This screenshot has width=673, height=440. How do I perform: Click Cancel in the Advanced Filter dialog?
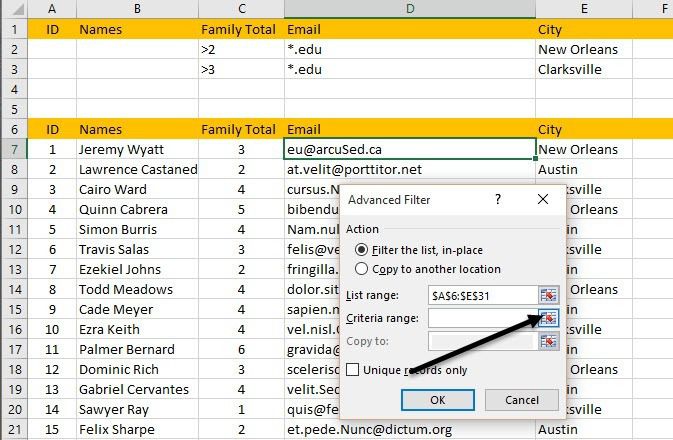(x=521, y=400)
